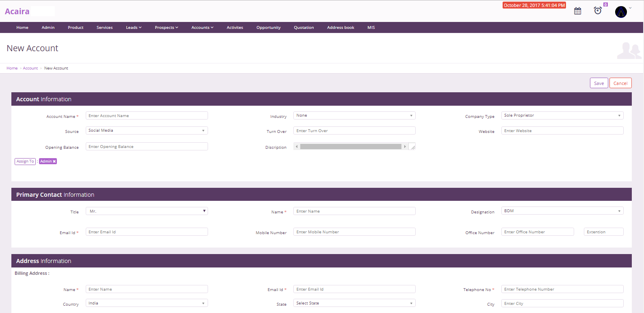The height and width of the screenshot is (313, 644).
Task: Remove the Admin assignee tag
Action: (x=54, y=161)
